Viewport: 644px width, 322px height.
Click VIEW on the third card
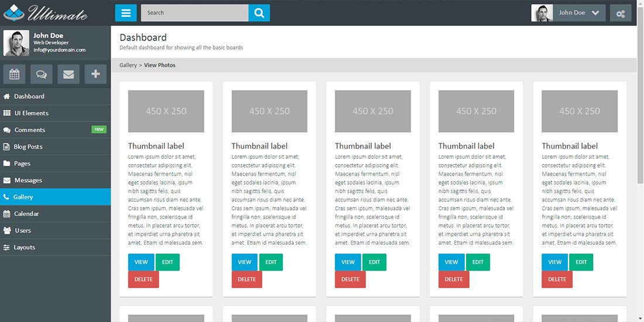pos(348,262)
